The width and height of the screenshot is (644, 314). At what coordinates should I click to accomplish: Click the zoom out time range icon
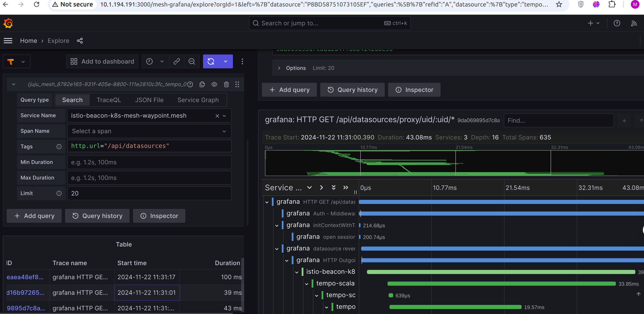(192, 61)
